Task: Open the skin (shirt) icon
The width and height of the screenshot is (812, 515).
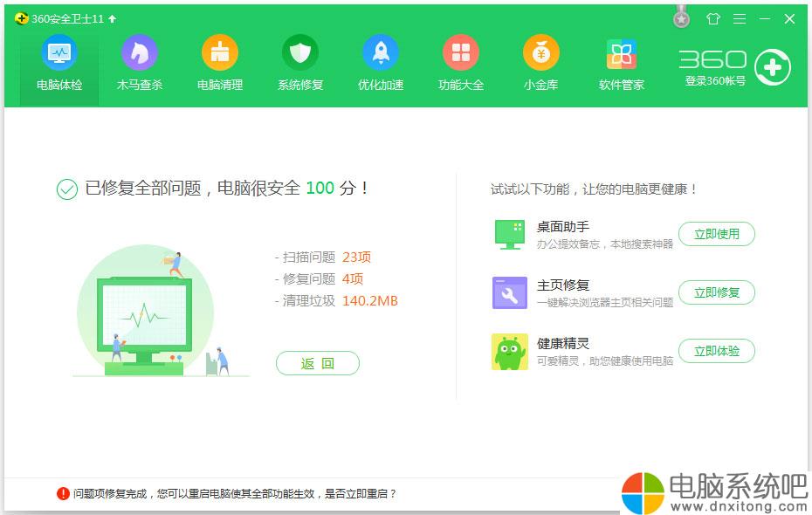Action: (x=713, y=19)
